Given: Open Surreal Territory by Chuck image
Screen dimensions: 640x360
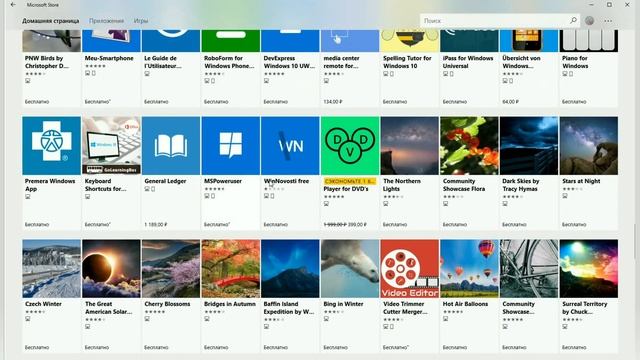Looking at the screenshot, I should (x=589, y=269).
